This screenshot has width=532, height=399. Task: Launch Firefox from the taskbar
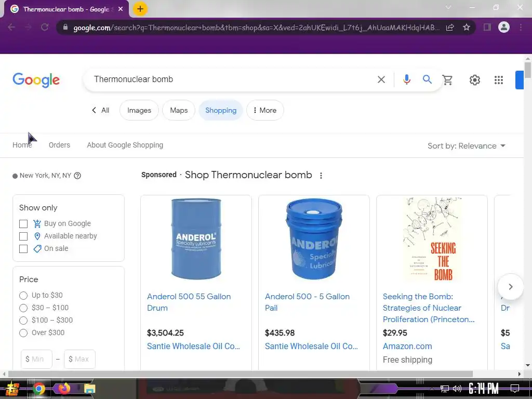click(x=64, y=389)
